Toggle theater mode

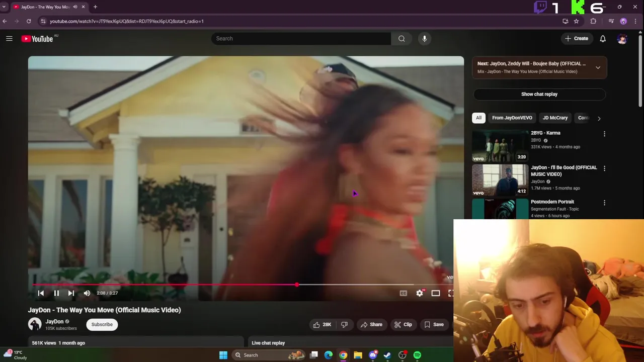[436, 293]
